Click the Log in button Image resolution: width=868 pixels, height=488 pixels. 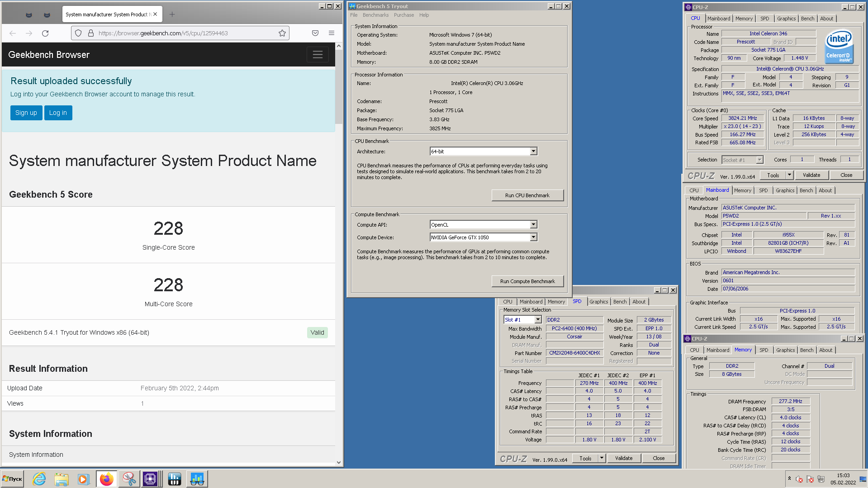[x=58, y=113]
